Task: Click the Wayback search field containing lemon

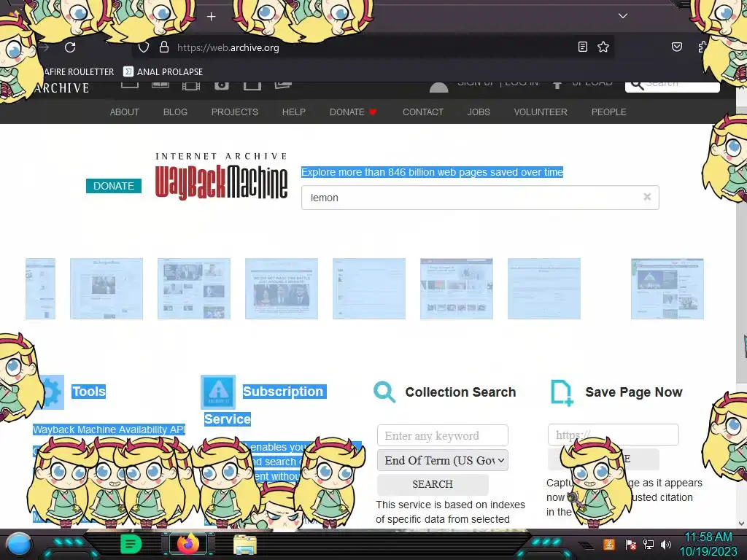Action: coord(480,198)
